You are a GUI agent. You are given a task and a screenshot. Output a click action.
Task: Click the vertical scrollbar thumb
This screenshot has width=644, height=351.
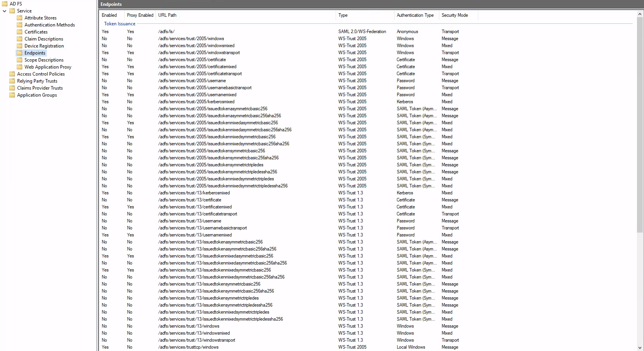click(640, 125)
